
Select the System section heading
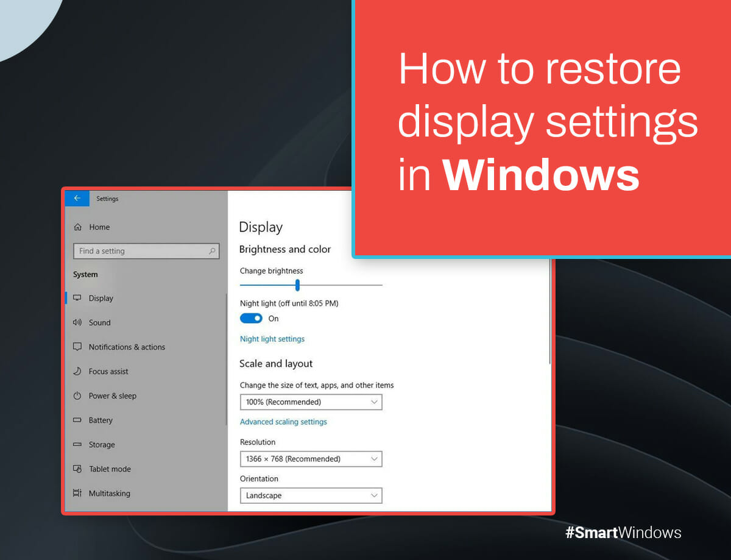tap(85, 274)
